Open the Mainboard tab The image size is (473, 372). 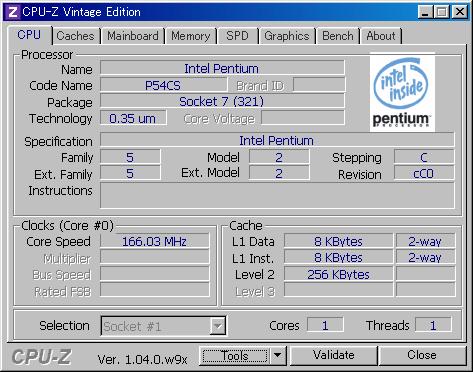tap(133, 36)
